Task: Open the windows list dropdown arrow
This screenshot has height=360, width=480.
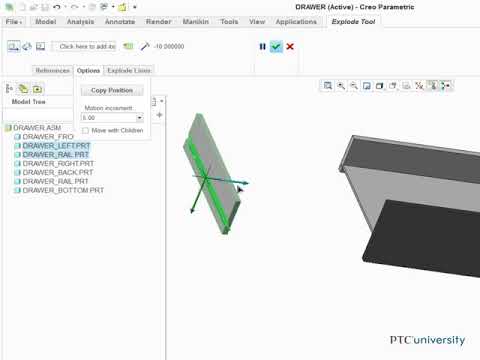Action: (113, 7)
